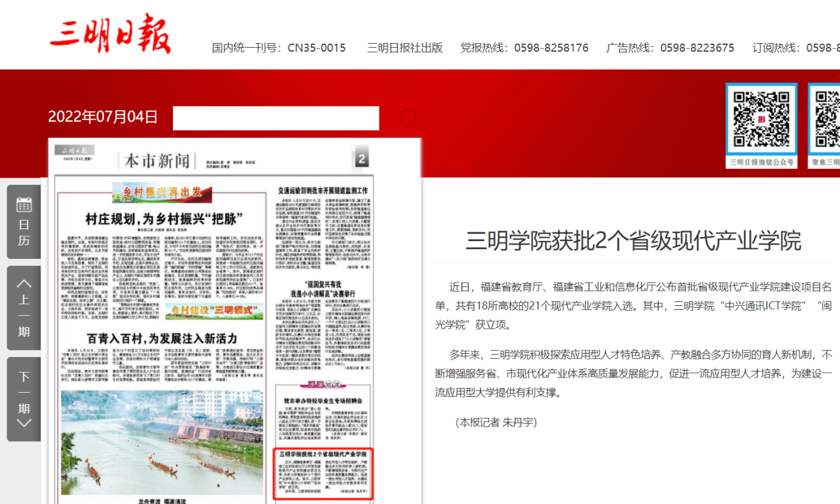Open article 交通运输部到我市开展隧道监测工作
The image size is (840, 504).
(x=323, y=191)
